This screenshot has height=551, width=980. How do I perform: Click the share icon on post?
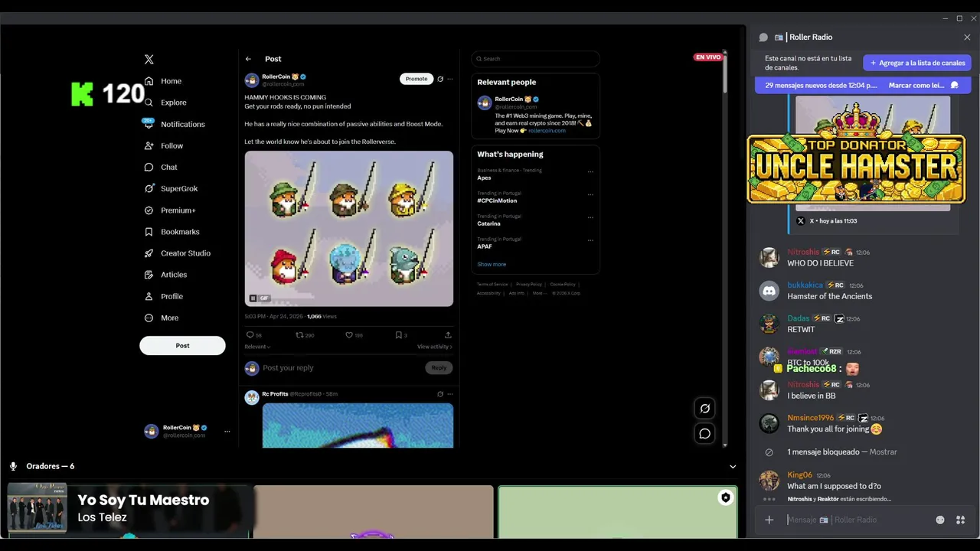(x=448, y=335)
